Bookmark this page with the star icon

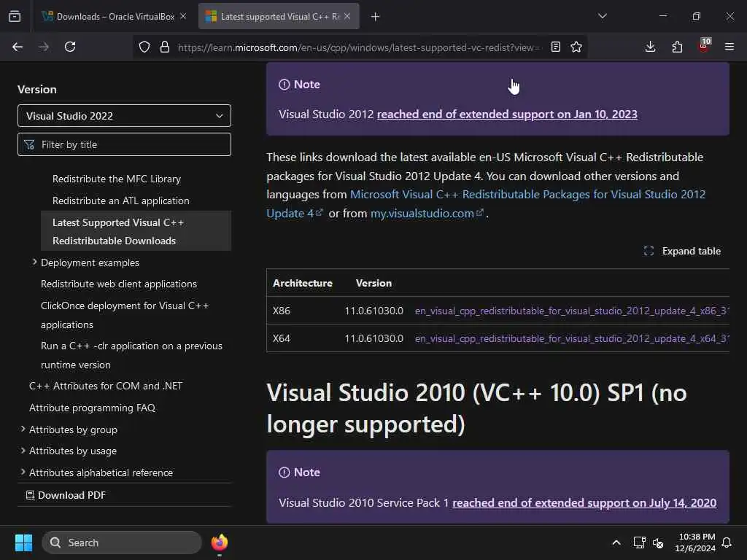(576, 47)
